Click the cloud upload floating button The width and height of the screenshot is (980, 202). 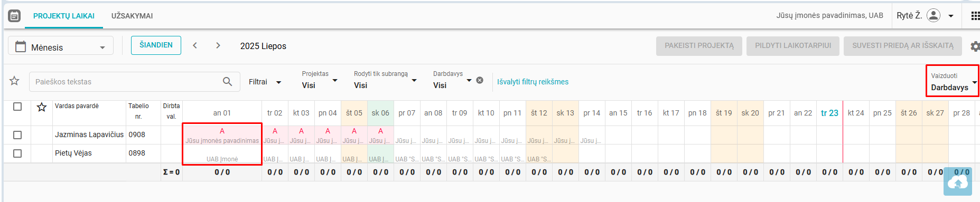pos(958,182)
